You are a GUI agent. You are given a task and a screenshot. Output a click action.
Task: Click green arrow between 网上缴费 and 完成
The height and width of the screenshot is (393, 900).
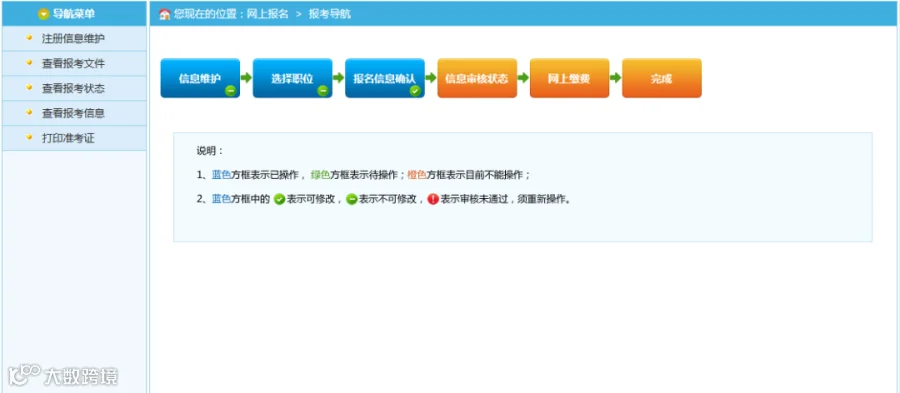[616, 77]
